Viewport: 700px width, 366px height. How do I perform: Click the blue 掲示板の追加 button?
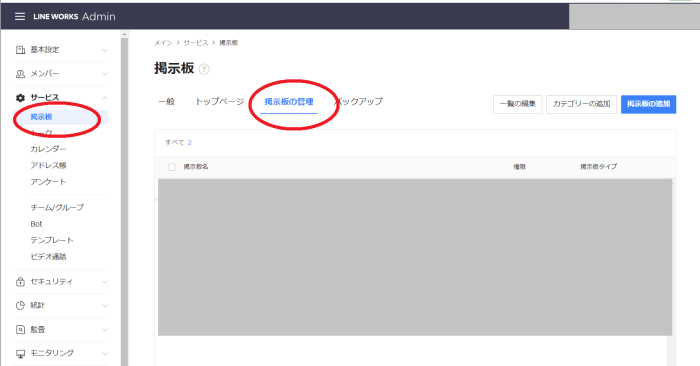click(648, 104)
